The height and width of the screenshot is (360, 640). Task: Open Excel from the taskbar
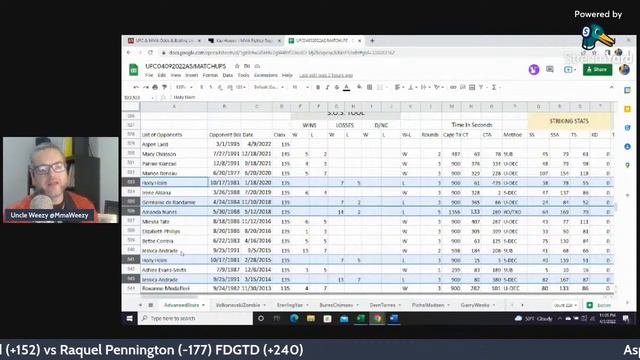click(x=361, y=319)
